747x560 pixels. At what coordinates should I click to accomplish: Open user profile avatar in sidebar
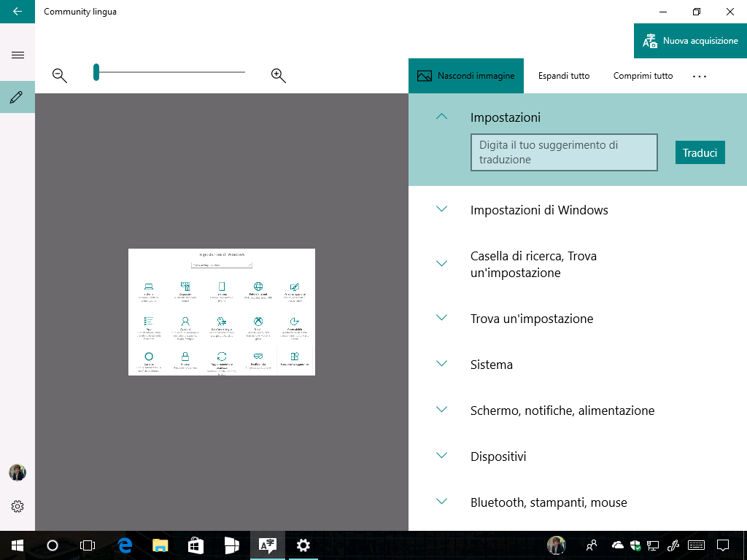tap(18, 472)
